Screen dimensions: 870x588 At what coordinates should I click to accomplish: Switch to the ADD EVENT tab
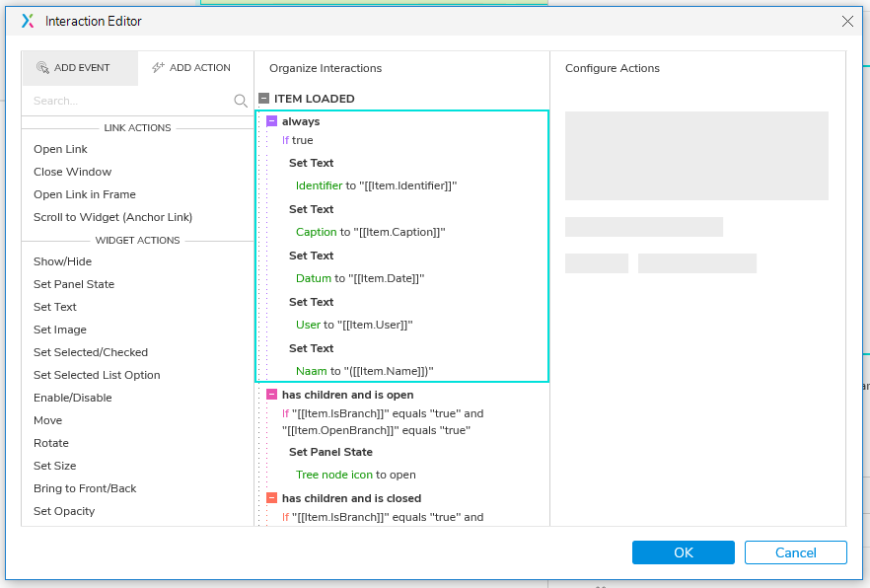tap(81, 68)
